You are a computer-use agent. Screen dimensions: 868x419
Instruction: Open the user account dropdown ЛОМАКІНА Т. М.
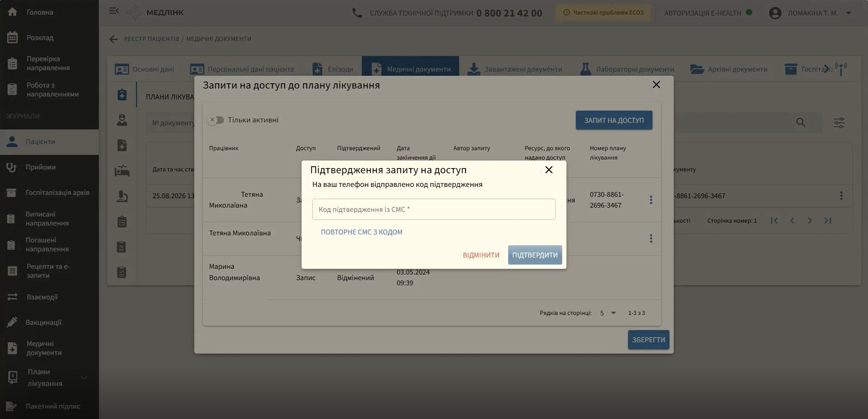point(810,13)
